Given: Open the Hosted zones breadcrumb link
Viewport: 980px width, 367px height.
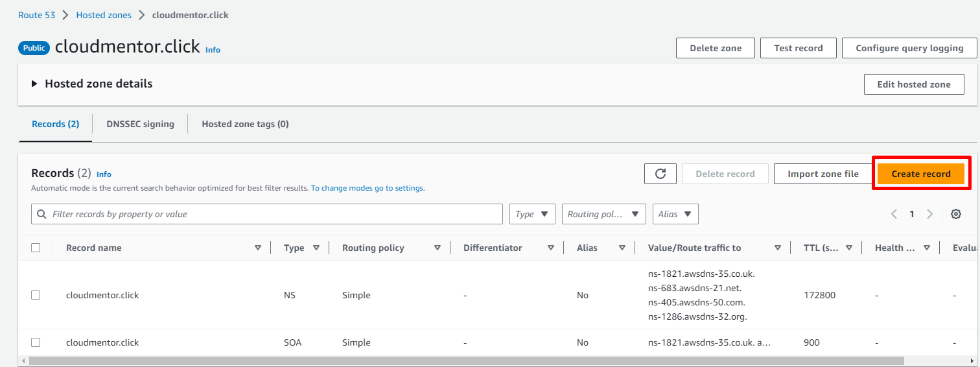Looking at the screenshot, I should 104,15.
